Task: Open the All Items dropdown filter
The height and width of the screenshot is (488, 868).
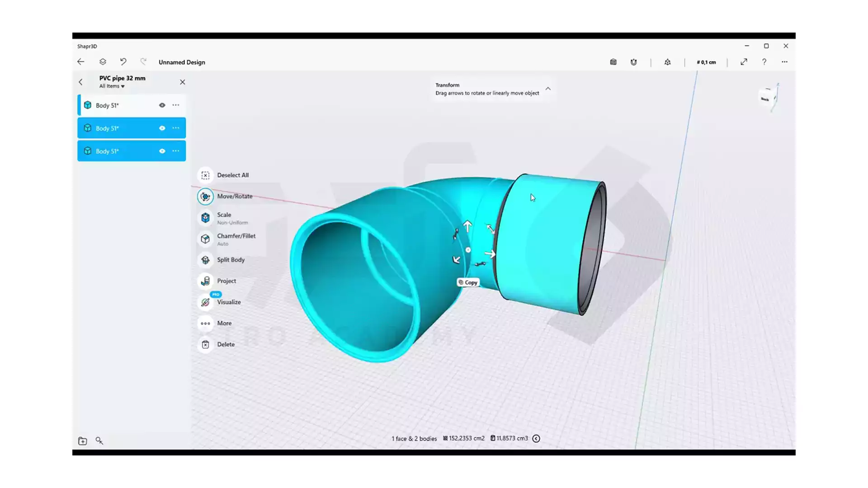Action: 112,86
